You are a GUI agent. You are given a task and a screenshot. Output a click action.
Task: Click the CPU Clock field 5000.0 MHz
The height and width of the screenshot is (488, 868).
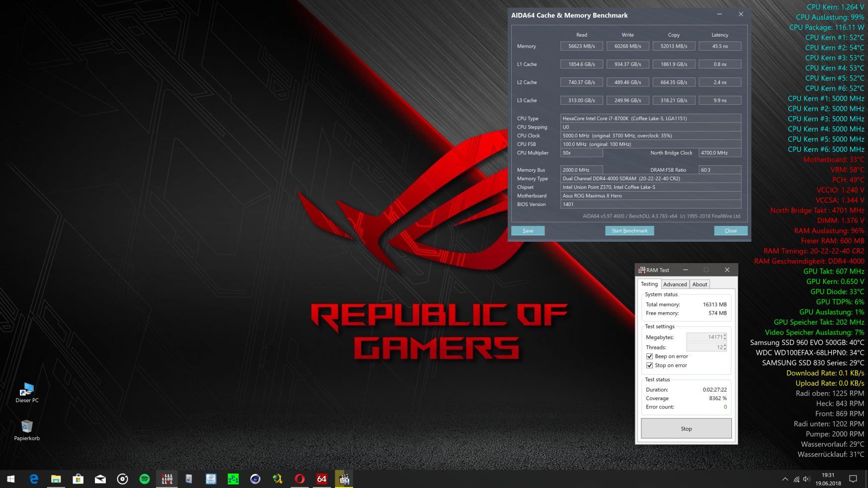pyautogui.click(x=651, y=136)
